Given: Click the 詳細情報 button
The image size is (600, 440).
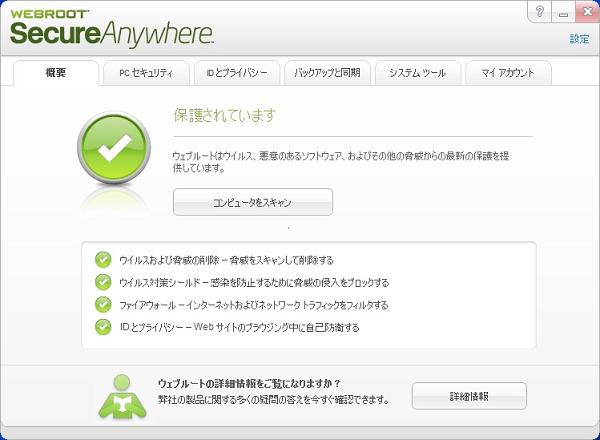Looking at the screenshot, I should click(x=469, y=396).
